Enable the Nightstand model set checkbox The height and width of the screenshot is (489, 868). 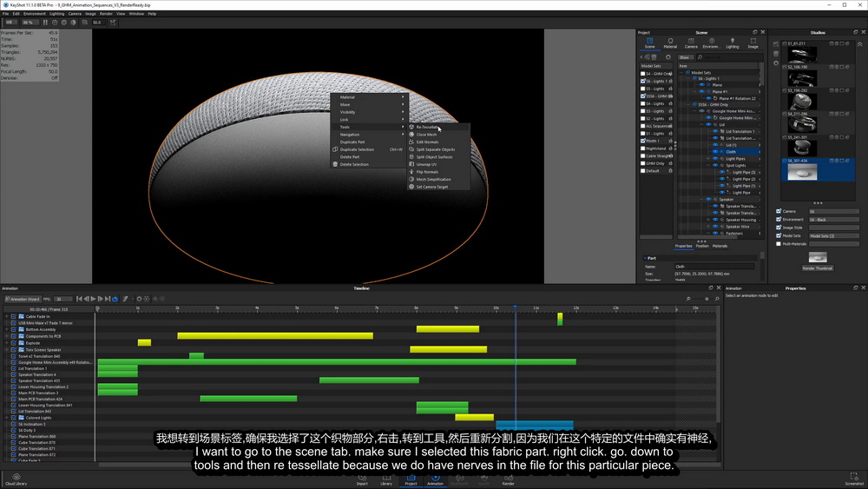click(x=642, y=149)
